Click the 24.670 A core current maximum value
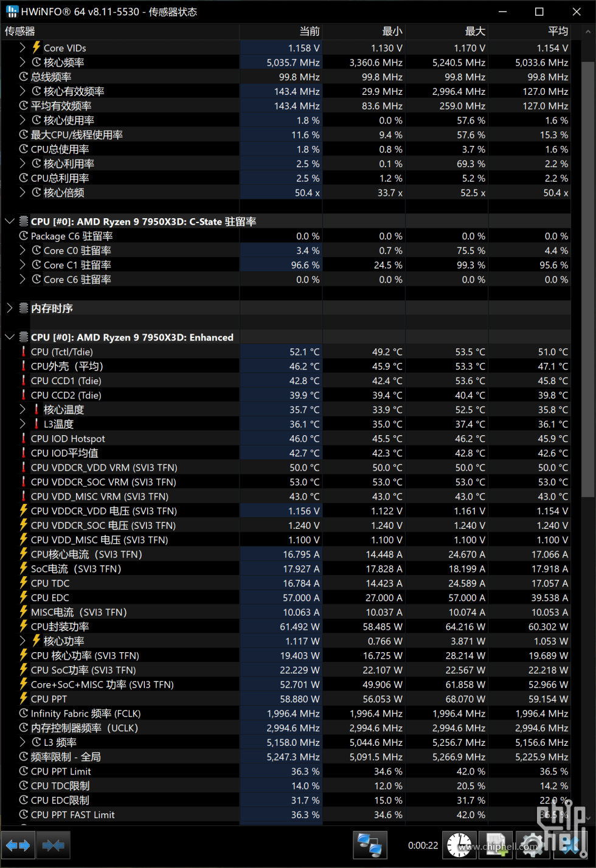The height and width of the screenshot is (868, 596). pyautogui.click(x=466, y=554)
